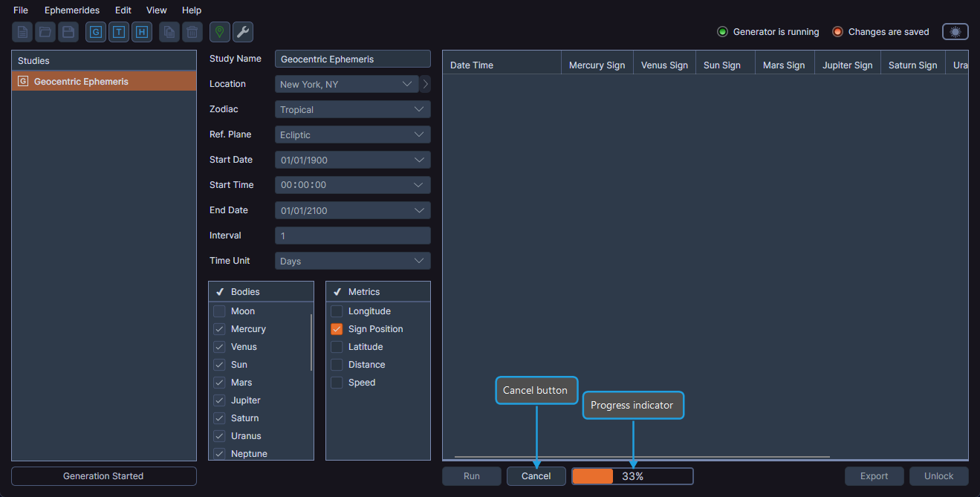Cancel the running generation
The width and height of the screenshot is (980, 497).
[x=536, y=476]
